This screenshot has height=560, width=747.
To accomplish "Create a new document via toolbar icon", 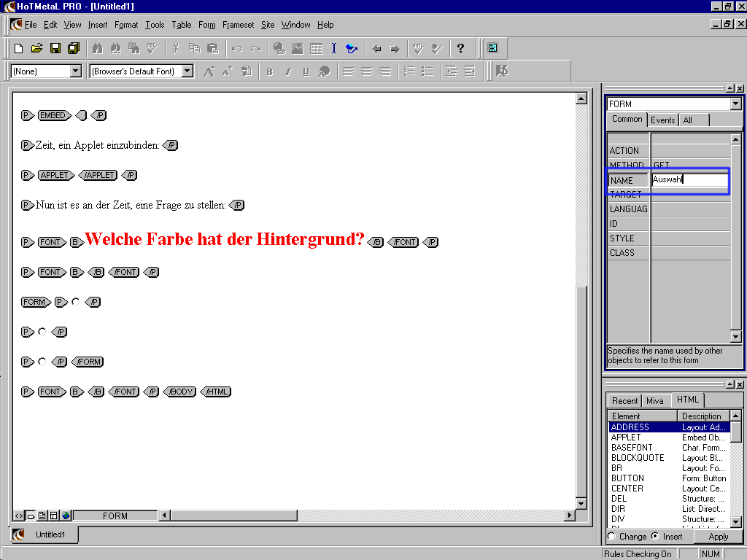I will point(19,49).
